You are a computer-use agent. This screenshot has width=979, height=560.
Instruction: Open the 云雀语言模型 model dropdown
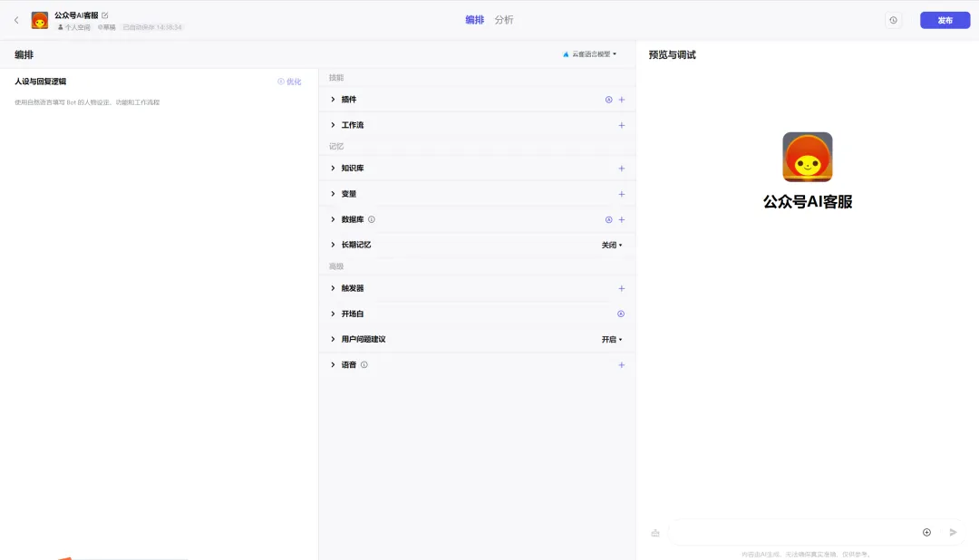coord(590,54)
